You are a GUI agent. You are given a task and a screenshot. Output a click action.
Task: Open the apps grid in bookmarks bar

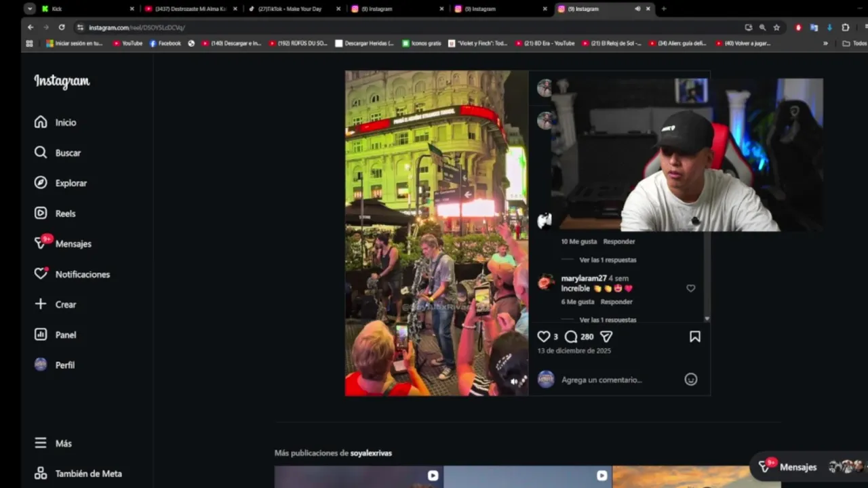29,43
